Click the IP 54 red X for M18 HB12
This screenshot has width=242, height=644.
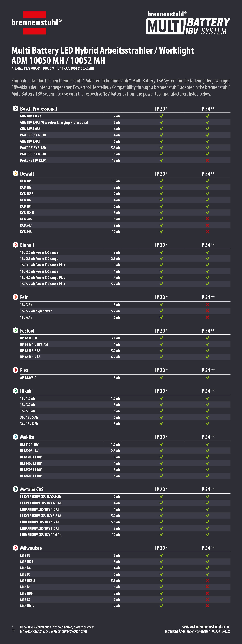coord(207,606)
